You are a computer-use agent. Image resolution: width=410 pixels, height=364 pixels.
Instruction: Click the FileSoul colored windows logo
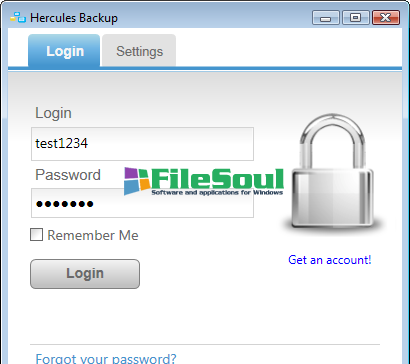(136, 181)
